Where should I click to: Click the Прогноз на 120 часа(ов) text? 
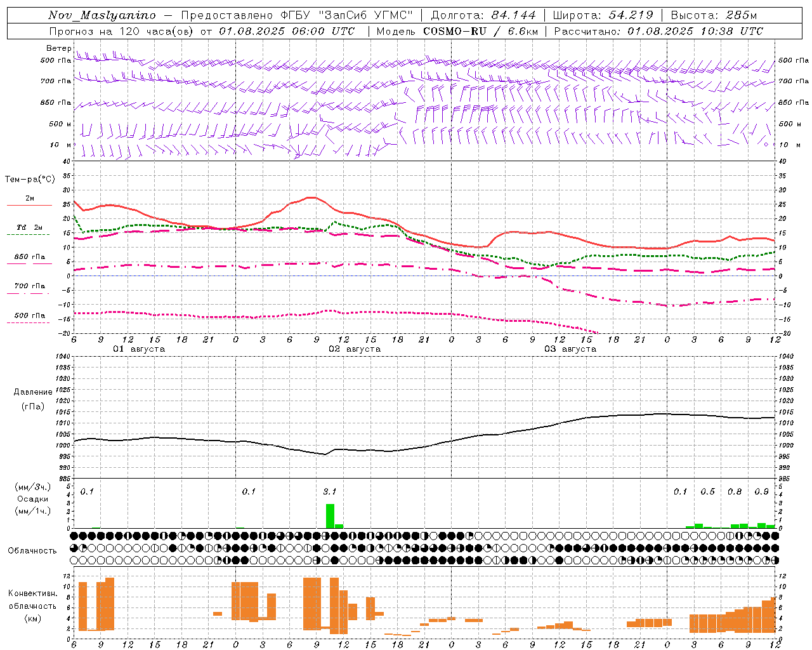click(122, 31)
